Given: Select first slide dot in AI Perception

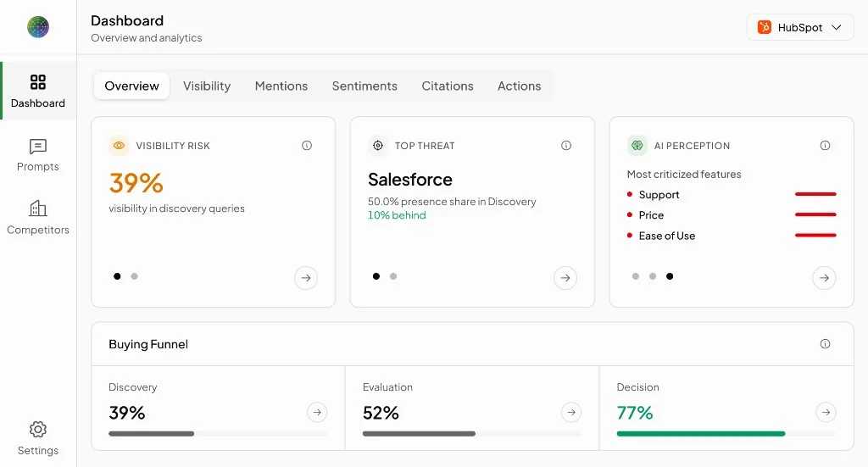Looking at the screenshot, I should pos(636,276).
